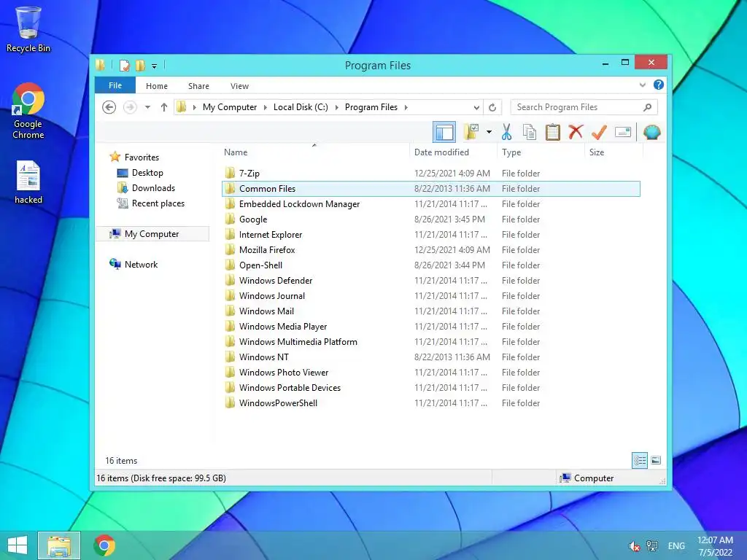
Task: Switch to Details view icon at bottom right
Action: (639, 460)
